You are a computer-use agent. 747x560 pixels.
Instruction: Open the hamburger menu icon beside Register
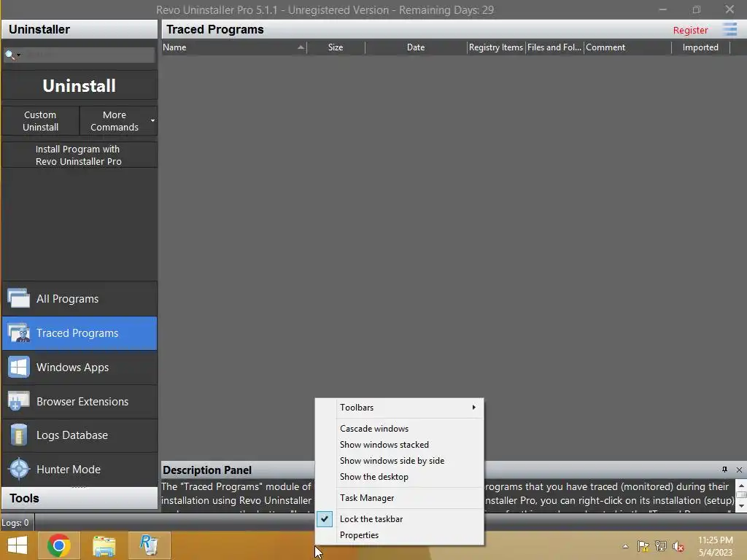pyautogui.click(x=729, y=29)
